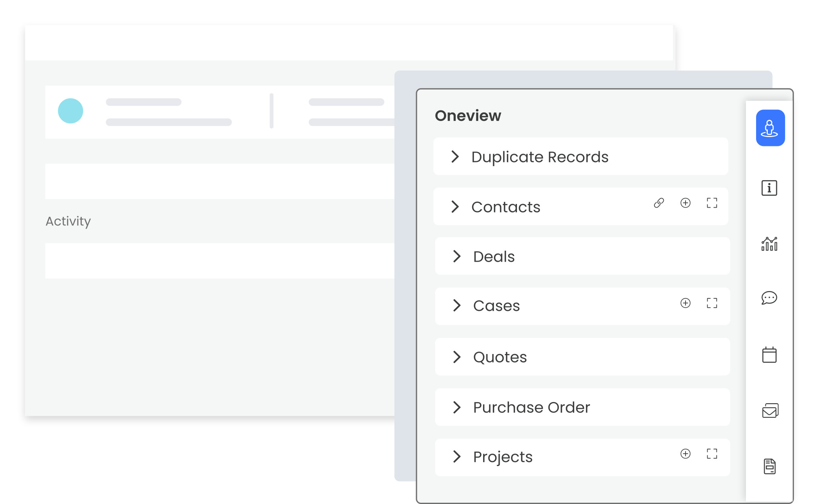Add a new contact with plus icon
The image size is (819, 504).
[x=685, y=203]
